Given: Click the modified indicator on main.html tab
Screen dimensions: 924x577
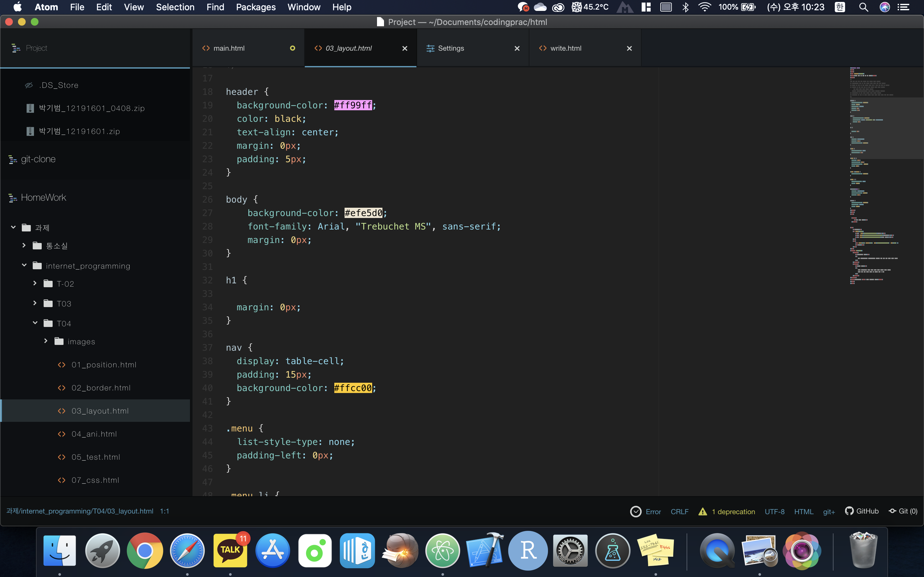Looking at the screenshot, I should (293, 48).
